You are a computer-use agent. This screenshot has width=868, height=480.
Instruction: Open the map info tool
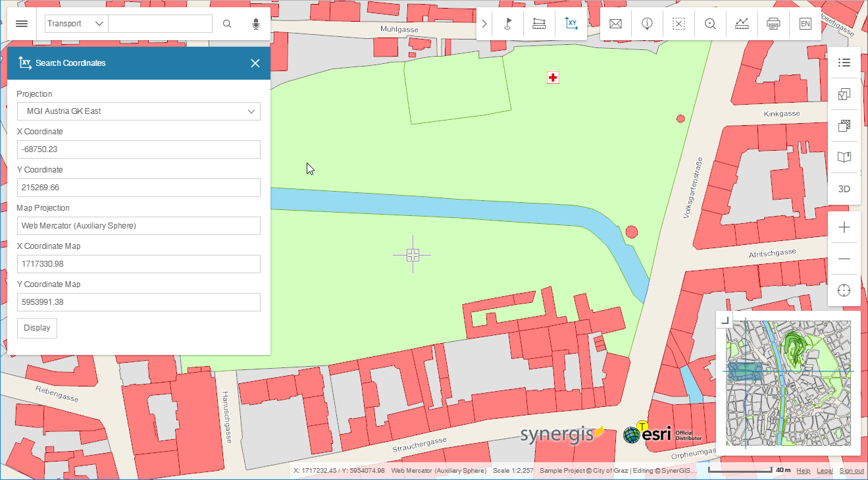(x=647, y=23)
